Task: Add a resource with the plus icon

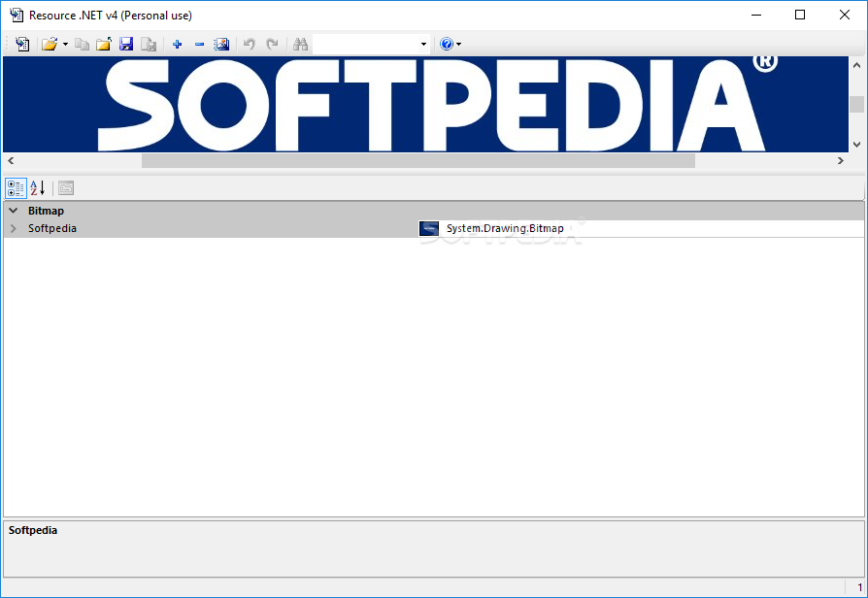Action: pos(177,45)
